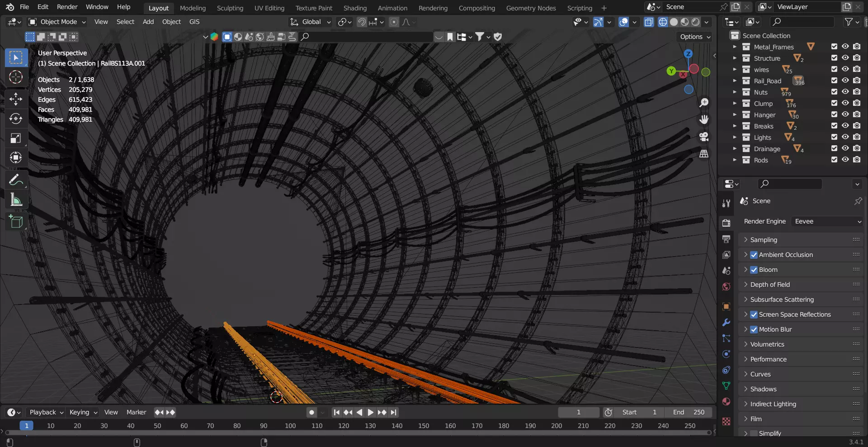The width and height of the screenshot is (868, 447).
Task: Disable the Bloom checkbox
Action: [754, 270]
